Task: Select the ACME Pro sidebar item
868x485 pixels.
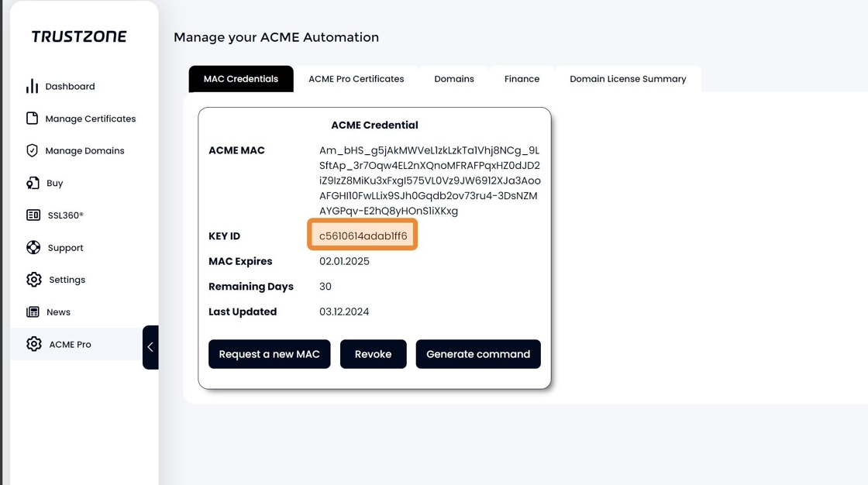Action: [70, 344]
